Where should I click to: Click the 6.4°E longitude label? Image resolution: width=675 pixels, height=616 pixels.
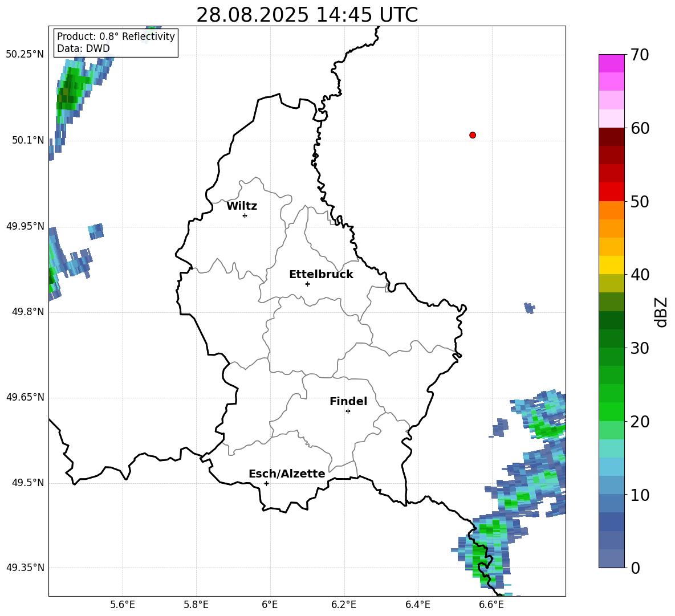point(417,605)
